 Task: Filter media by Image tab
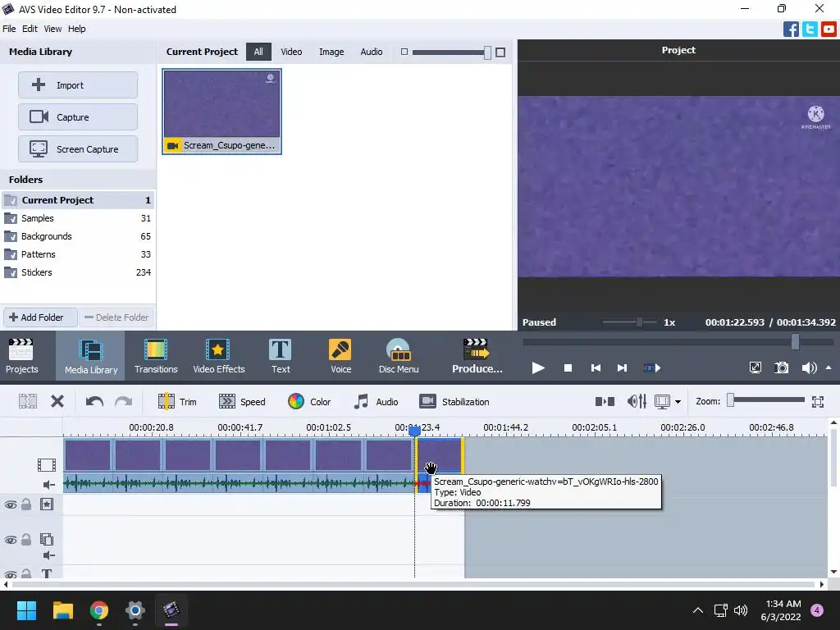331,52
